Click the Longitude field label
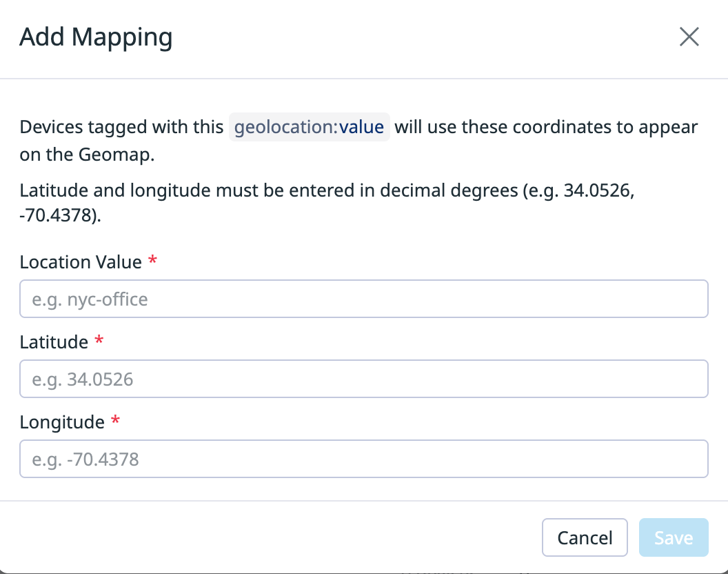Image resolution: width=728 pixels, height=574 pixels. [62, 422]
